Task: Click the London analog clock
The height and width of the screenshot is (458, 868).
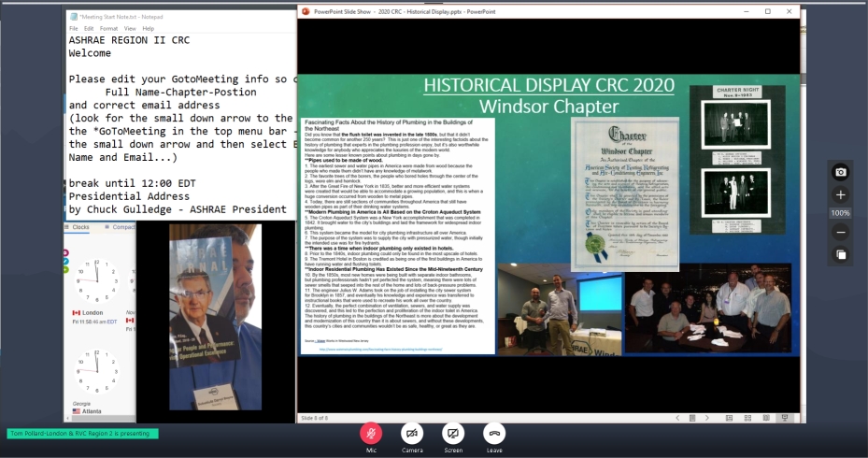Action: click(97, 280)
